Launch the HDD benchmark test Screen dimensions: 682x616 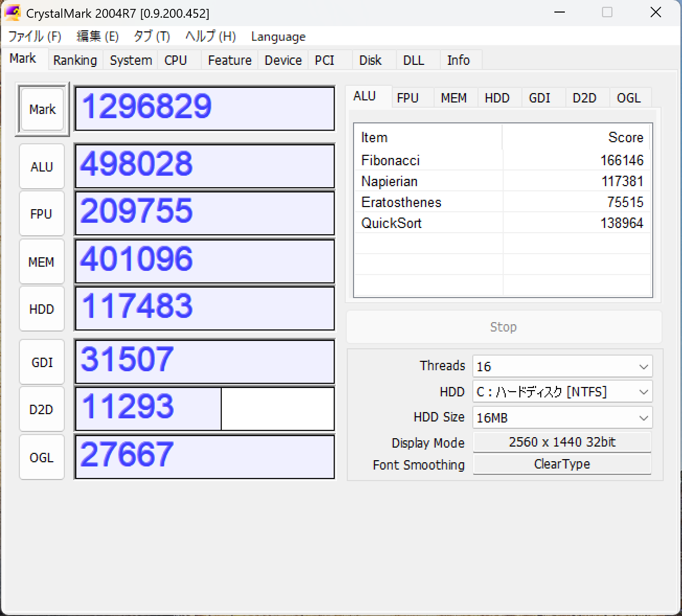(42, 309)
